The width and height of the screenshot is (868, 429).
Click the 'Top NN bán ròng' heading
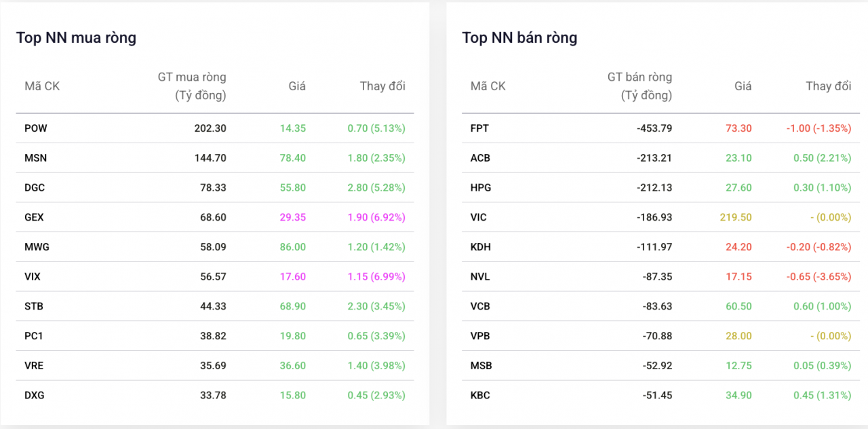click(x=519, y=38)
